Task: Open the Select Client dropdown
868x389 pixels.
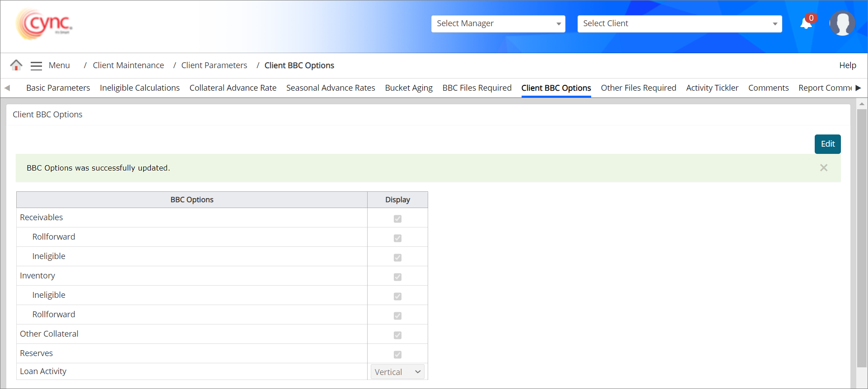Action: tap(679, 24)
